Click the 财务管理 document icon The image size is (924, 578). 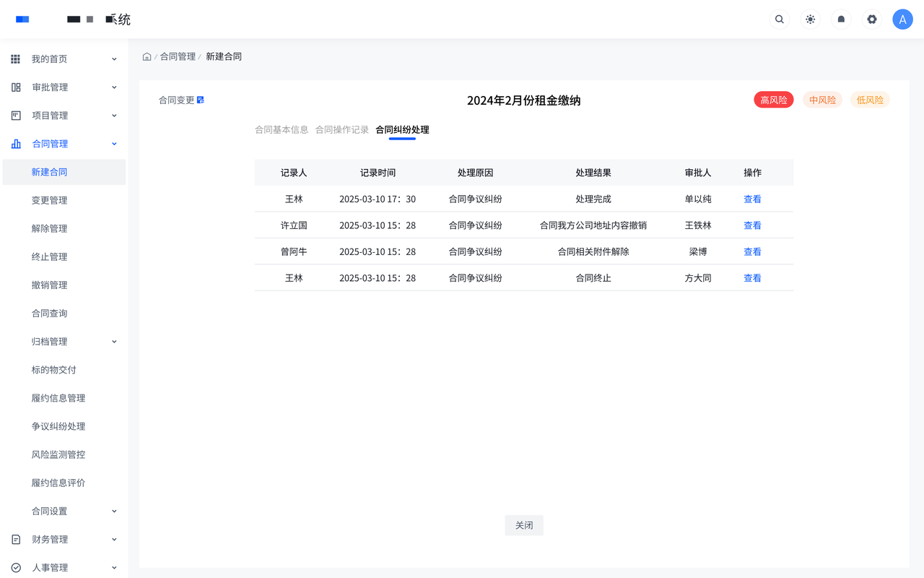click(16, 540)
